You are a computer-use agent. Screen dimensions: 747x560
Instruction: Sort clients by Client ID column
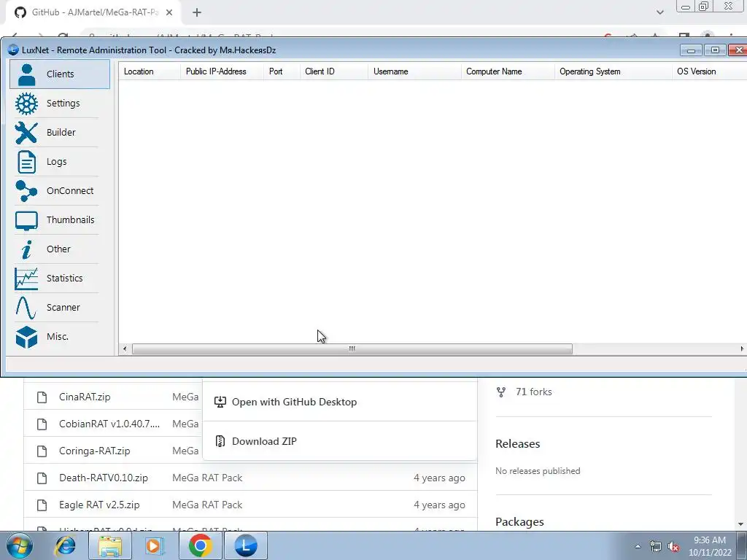(333, 71)
